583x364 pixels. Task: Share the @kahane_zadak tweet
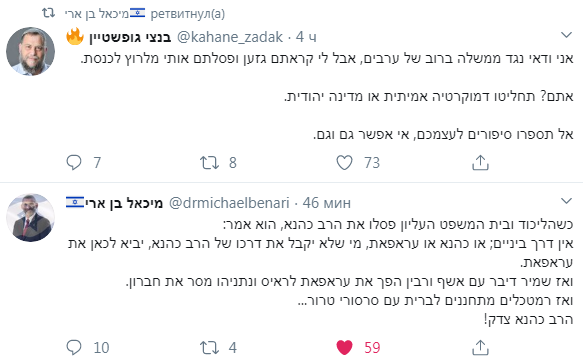(480, 162)
